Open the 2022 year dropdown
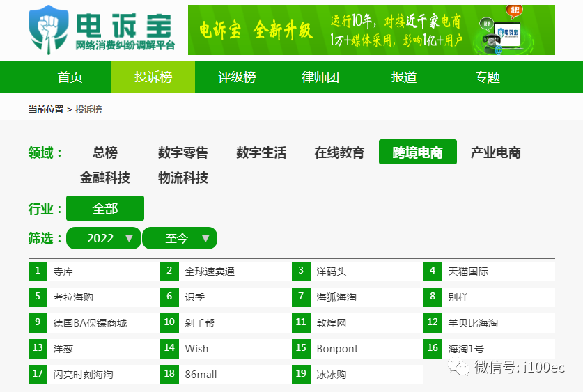This screenshot has width=583, height=392. coord(104,238)
